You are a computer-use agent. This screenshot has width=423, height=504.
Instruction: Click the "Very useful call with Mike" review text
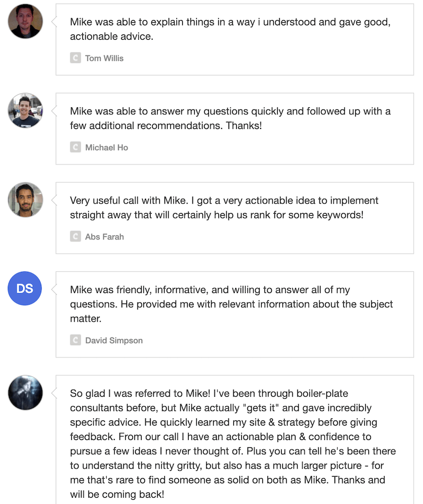[224, 208]
